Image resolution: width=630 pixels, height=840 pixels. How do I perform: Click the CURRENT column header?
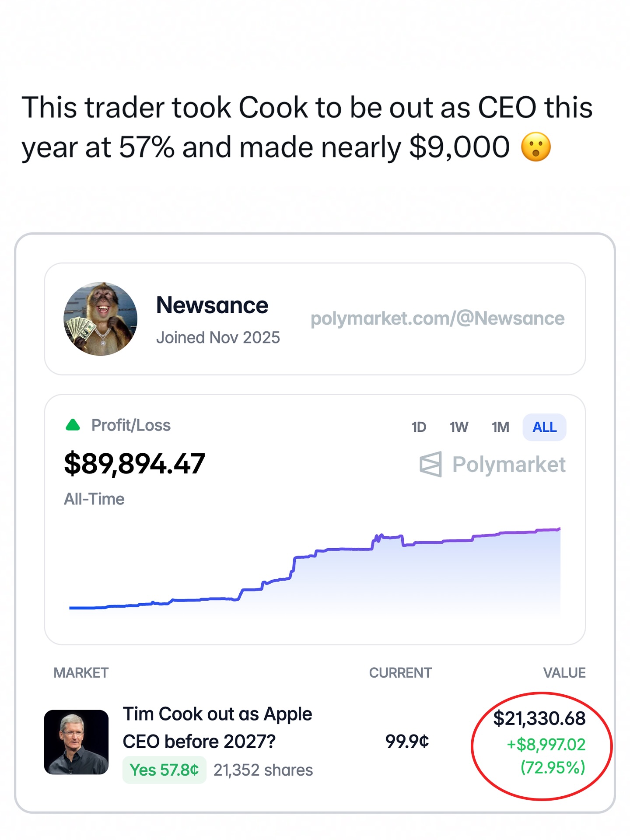coord(400,673)
